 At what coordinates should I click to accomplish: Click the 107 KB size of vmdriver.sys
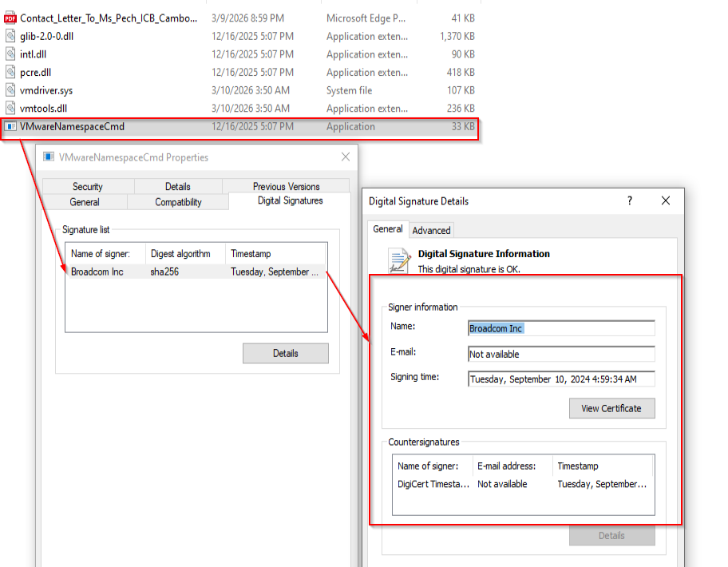461,90
